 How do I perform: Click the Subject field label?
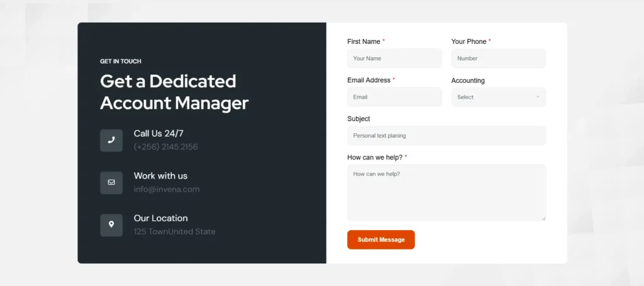pyautogui.click(x=358, y=119)
